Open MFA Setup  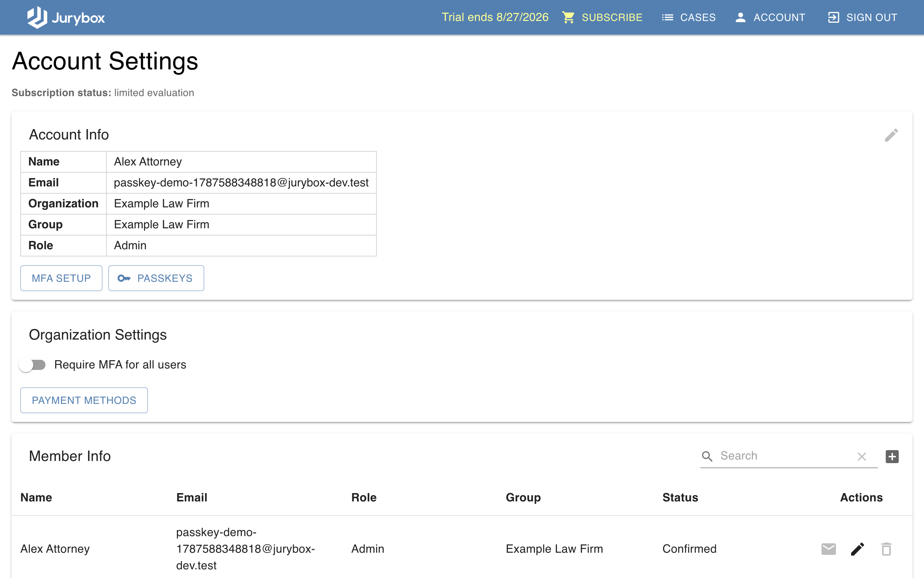point(61,278)
